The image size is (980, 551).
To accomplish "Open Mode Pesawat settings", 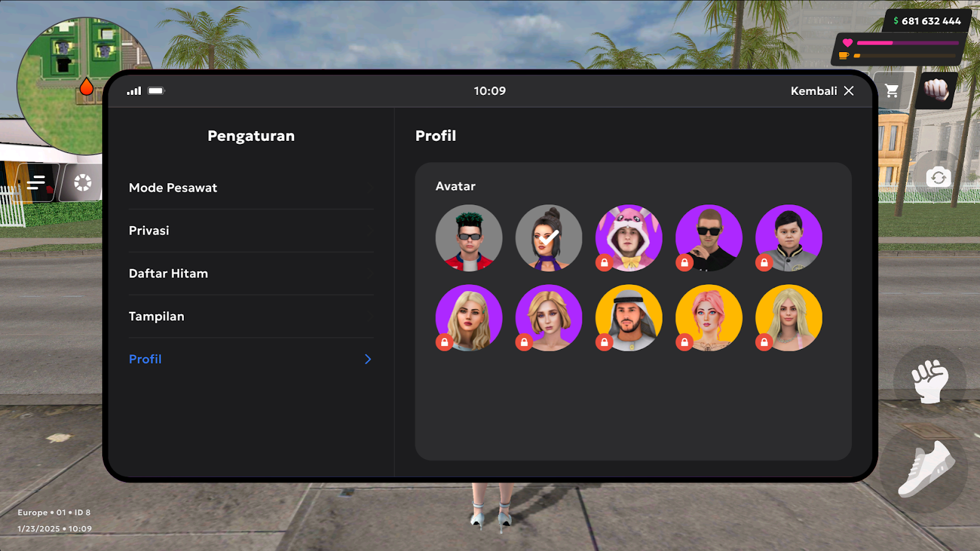I will (251, 188).
